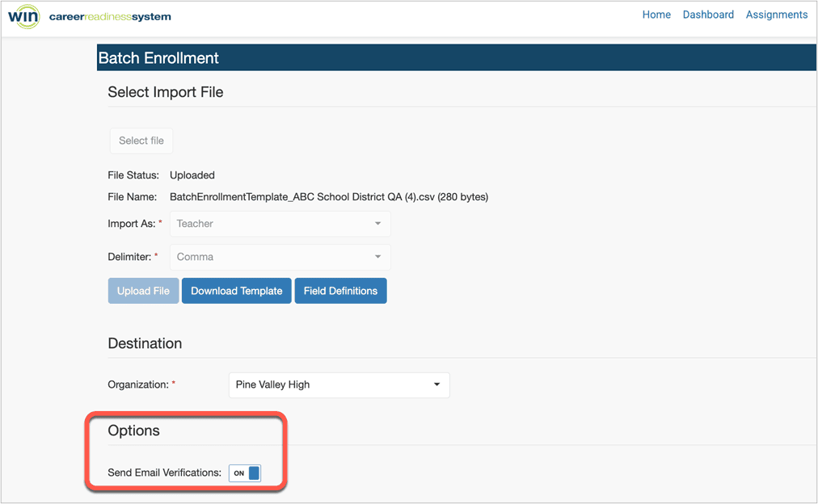Click the Batch Enrollment title bar
The image size is (818, 504).
(158, 57)
